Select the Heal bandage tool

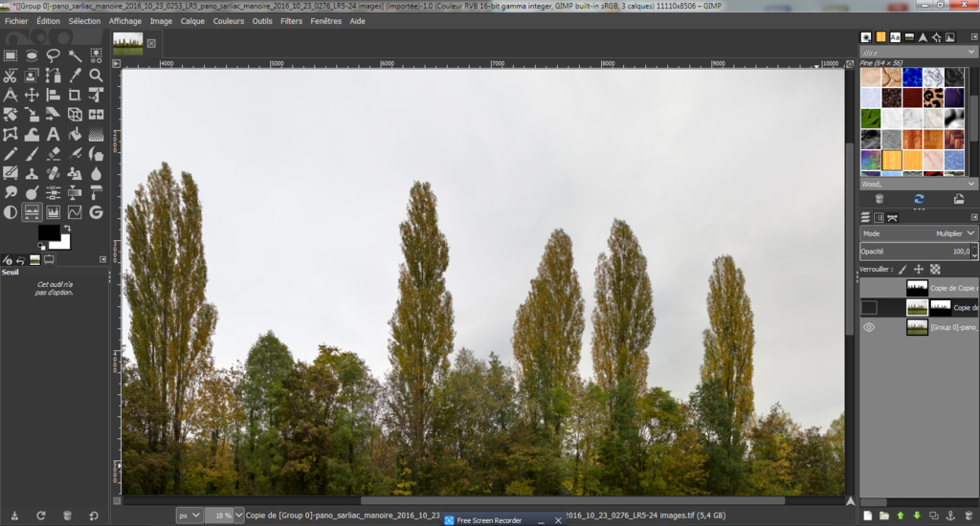click(54, 174)
